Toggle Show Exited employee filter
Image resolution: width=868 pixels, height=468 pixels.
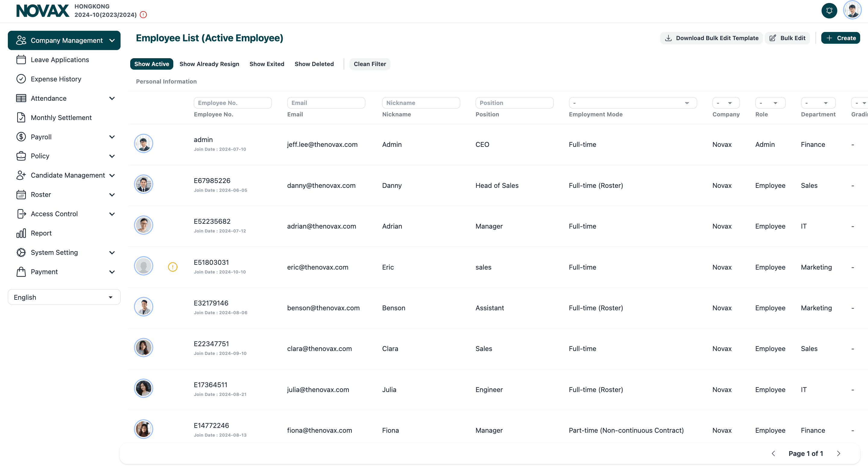(267, 64)
